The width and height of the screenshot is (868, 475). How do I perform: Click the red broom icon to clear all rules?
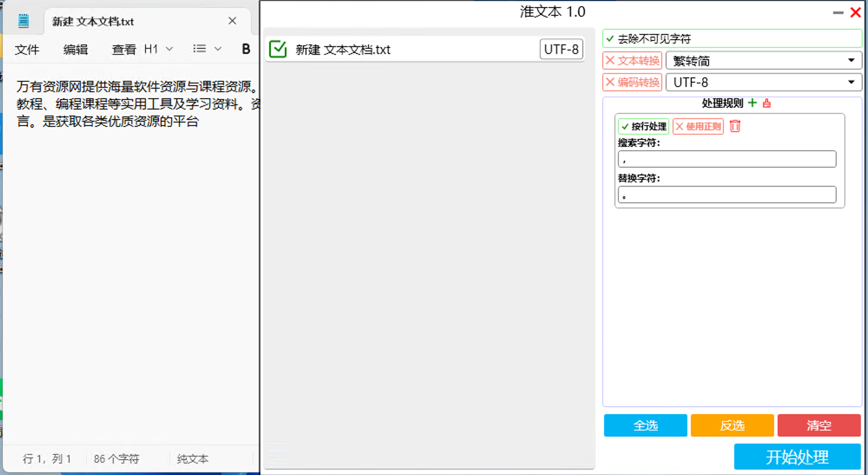(x=767, y=103)
